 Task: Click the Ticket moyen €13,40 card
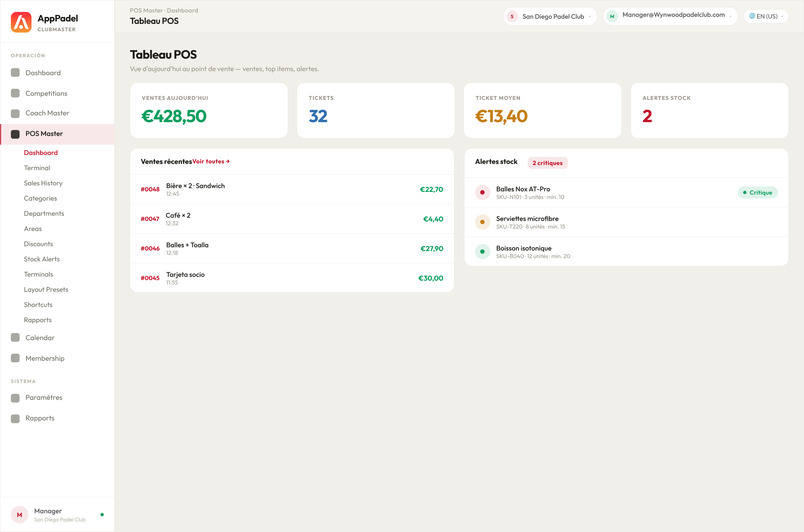click(543, 110)
